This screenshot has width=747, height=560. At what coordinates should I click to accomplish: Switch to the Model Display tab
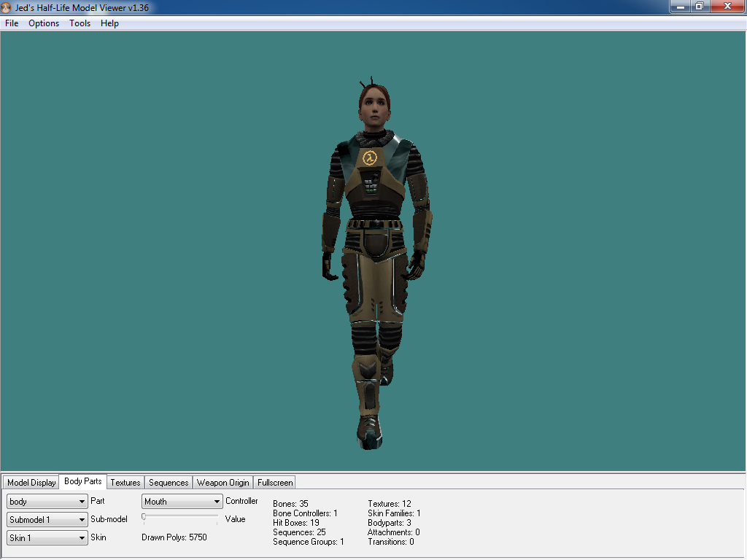click(x=31, y=483)
